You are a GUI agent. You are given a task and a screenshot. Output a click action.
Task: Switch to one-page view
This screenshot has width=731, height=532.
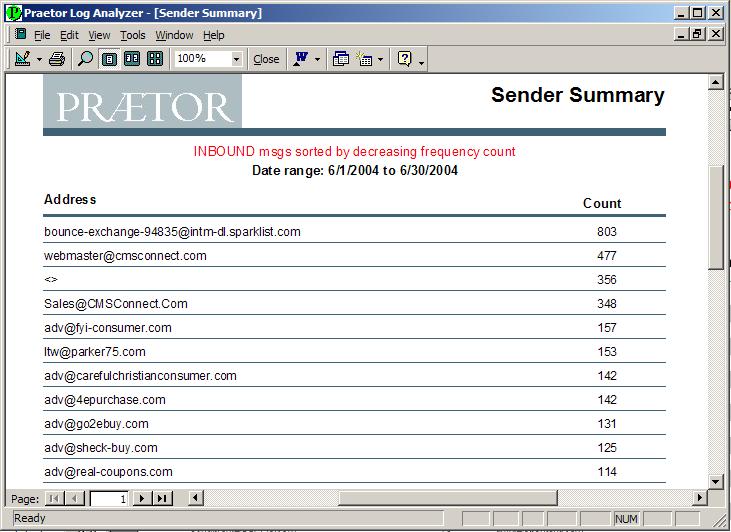pos(110,59)
